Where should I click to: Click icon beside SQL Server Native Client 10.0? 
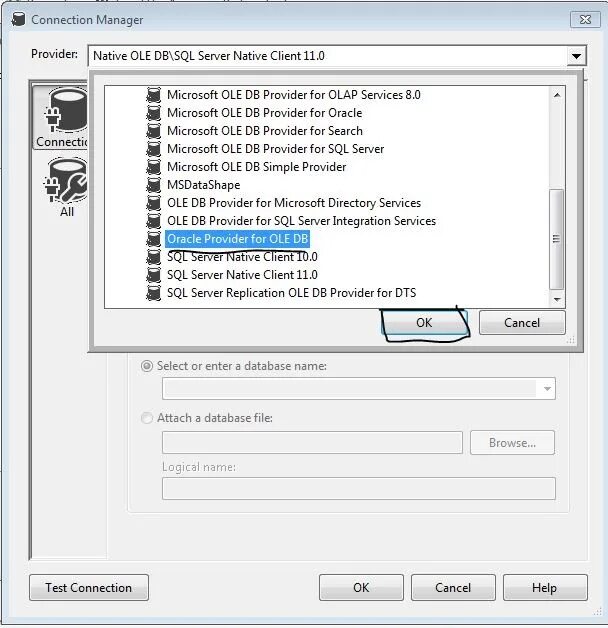pos(153,257)
